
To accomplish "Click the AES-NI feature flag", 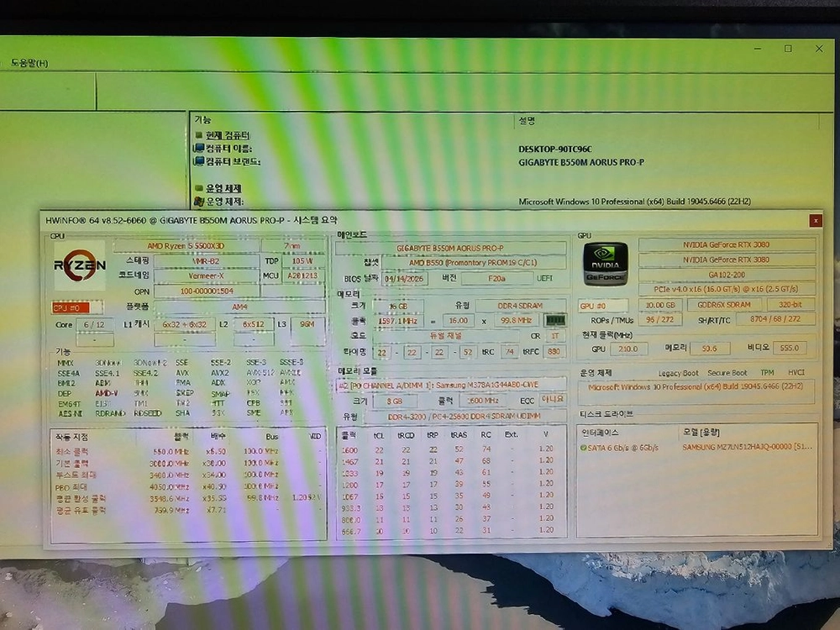I will 71,413.
